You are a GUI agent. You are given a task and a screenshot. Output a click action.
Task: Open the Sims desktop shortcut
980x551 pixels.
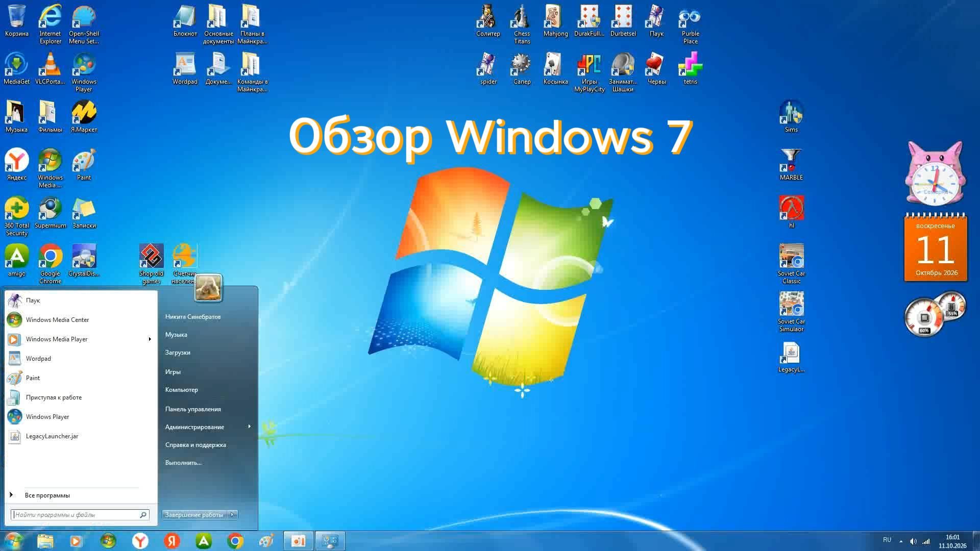coord(791,116)
